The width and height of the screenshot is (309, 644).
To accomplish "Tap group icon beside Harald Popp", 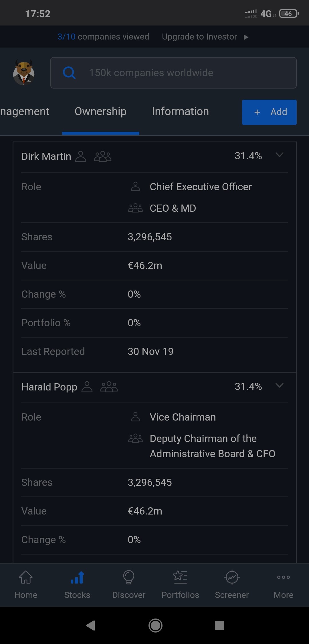I will (x=109, y=387).
